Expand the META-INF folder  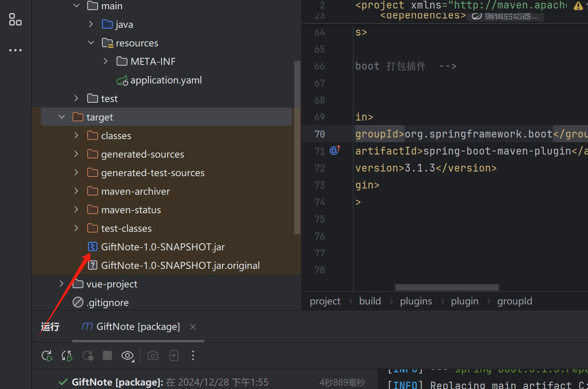coord(106,61)
